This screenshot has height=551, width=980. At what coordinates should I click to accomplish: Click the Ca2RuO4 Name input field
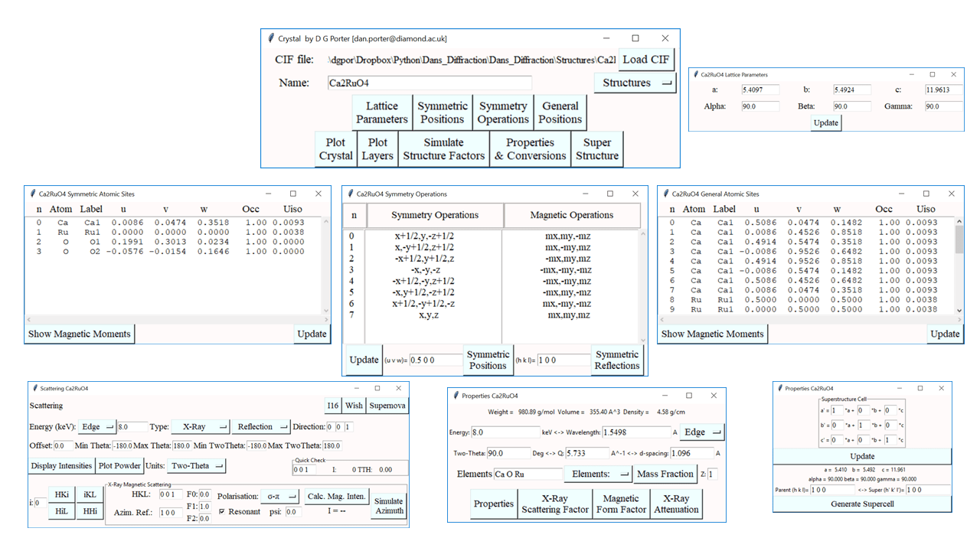(429, 82)
